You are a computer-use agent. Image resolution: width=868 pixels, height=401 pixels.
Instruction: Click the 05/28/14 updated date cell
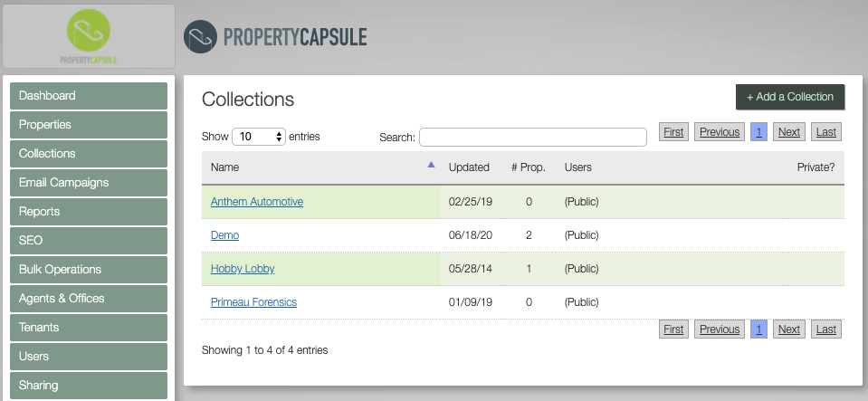click(x=471, y=269)
